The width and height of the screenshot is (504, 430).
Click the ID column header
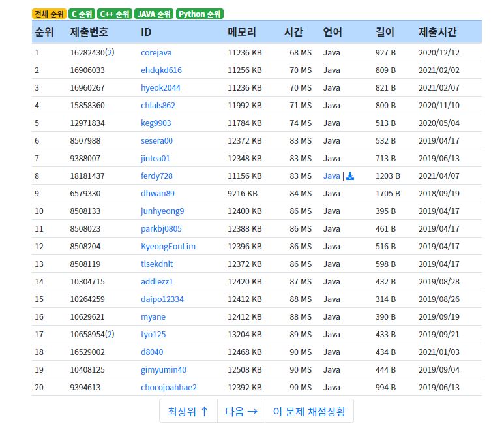click(x=146, y=32)
